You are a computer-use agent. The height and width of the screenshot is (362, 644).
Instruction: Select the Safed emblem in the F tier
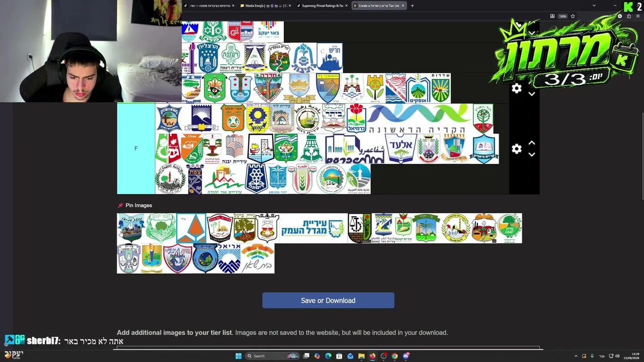(195, 178)
